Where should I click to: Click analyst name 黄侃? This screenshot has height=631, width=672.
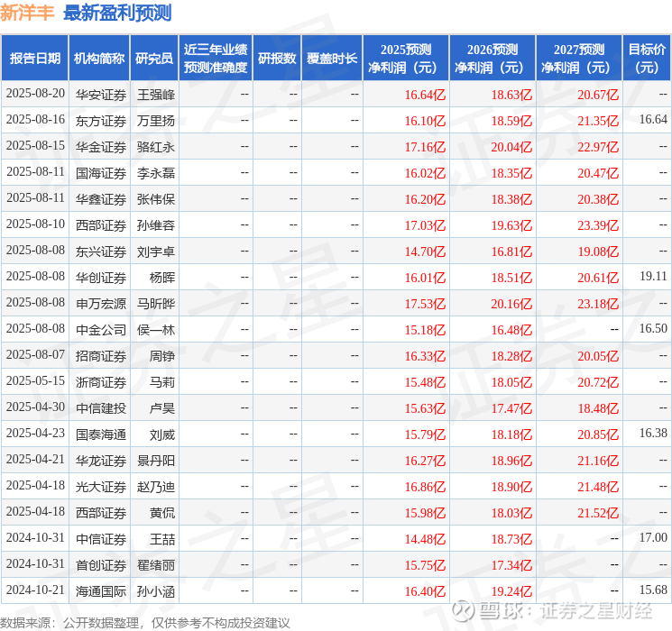(162, 513)
